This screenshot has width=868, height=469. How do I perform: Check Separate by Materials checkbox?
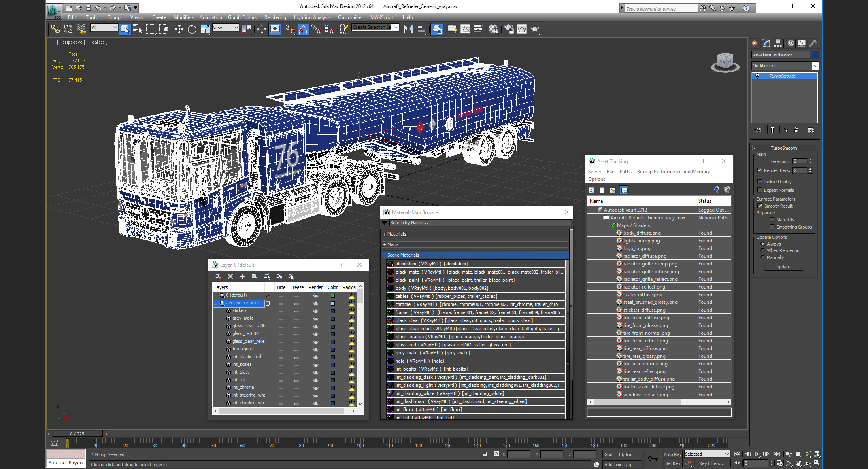(772, 220)
